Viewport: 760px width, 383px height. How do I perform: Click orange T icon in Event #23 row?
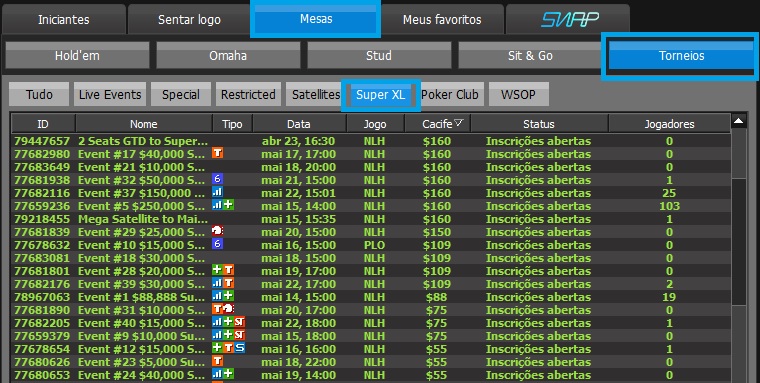coord(218,361)
